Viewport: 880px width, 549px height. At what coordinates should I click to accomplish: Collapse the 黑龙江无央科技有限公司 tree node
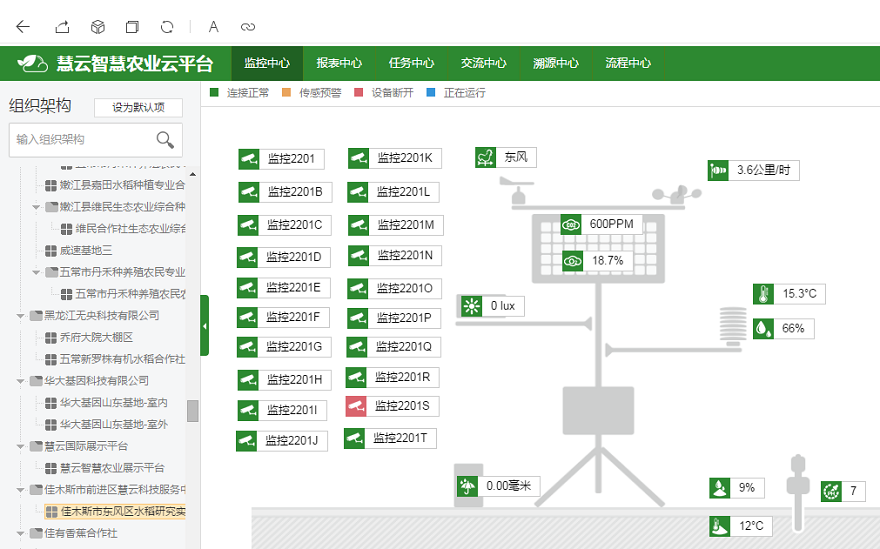click(22, 316)
